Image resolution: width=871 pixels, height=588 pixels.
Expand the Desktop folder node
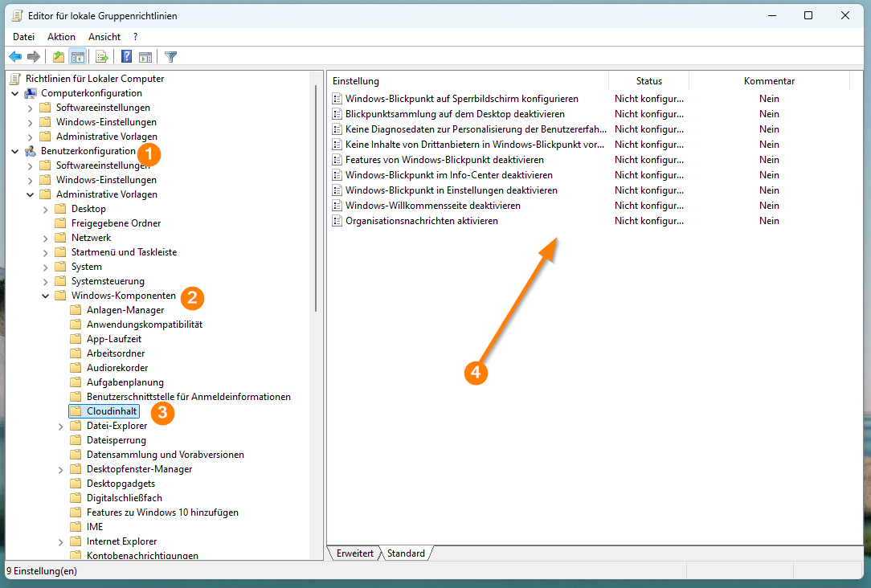46,210
